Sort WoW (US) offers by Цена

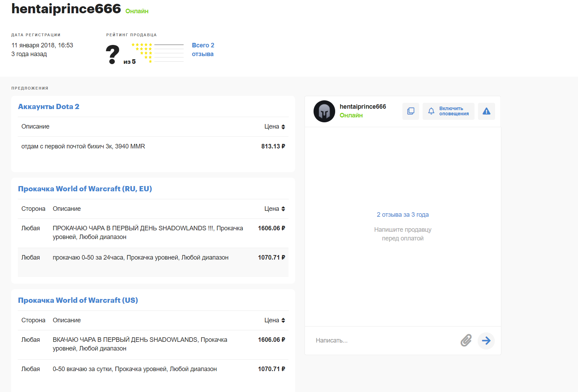tap(275, 320)
